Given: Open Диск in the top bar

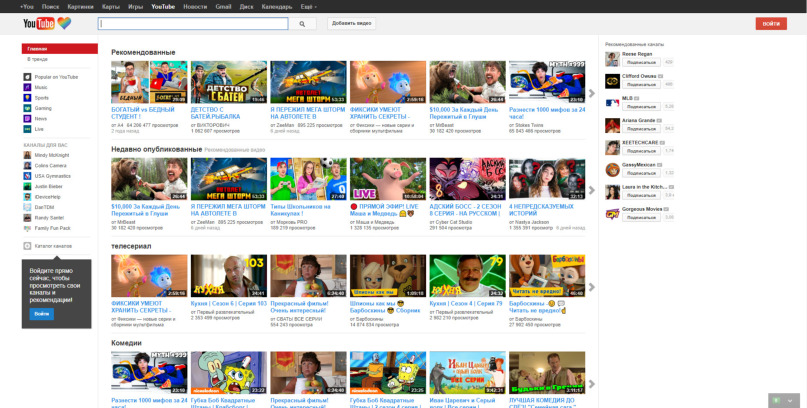Looking at the screenshot, I should pyautogui.click(x=247, y=7).
